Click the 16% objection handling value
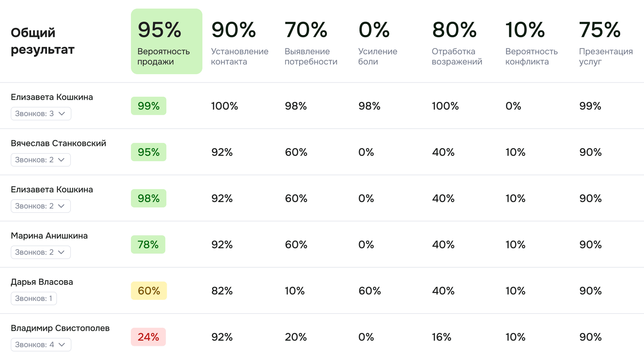Image resolution: width=644 pixels, height=360 pixels. pos(441,337)
